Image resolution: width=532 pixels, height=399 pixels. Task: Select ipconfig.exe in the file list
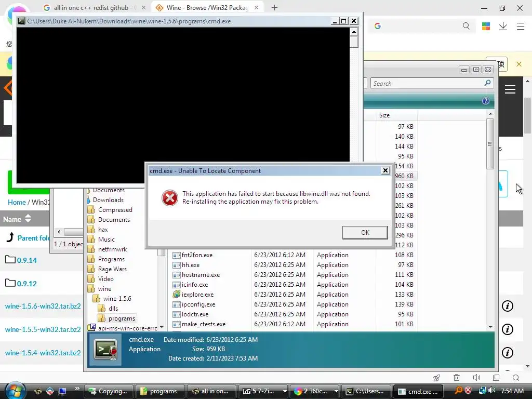coord(198,304)
